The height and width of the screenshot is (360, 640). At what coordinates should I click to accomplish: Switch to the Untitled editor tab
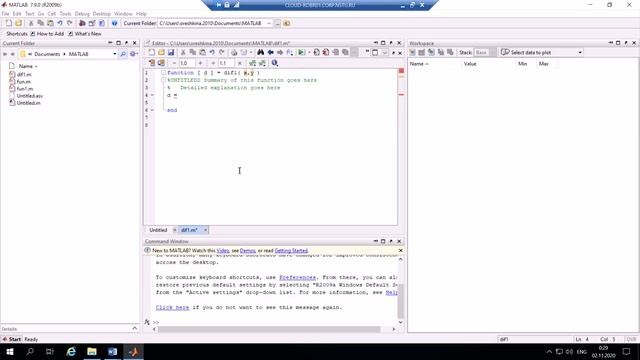(x=158, y=230)
